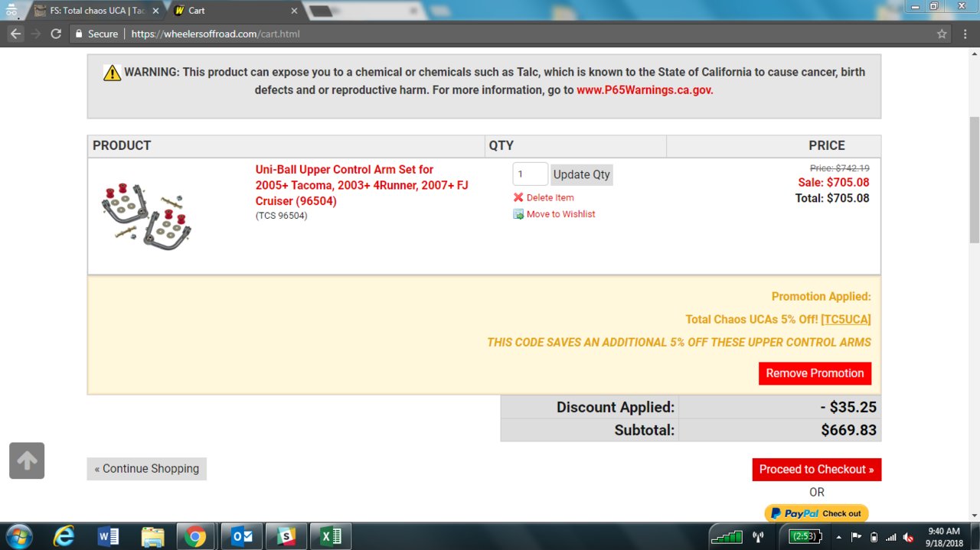Viewport: 980px width, 550px height.
Task: Select the Cart tab
Action: tap(234, 11)
